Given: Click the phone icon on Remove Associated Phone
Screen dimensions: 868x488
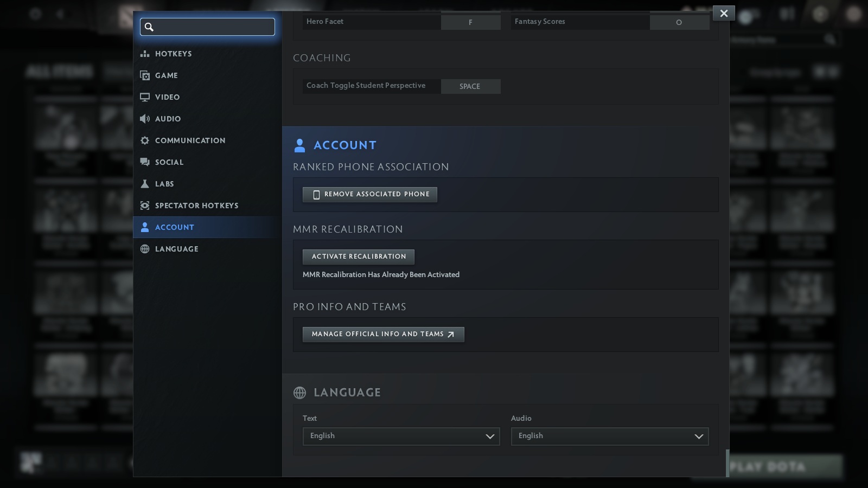Looking at the screenshot, I should tap(316, 195).
